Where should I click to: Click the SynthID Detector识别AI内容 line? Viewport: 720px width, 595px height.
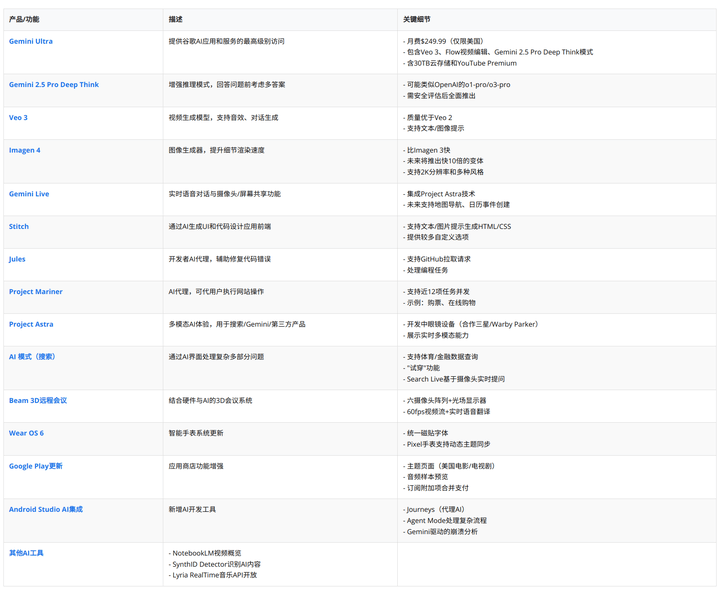[x=215, y=564]
